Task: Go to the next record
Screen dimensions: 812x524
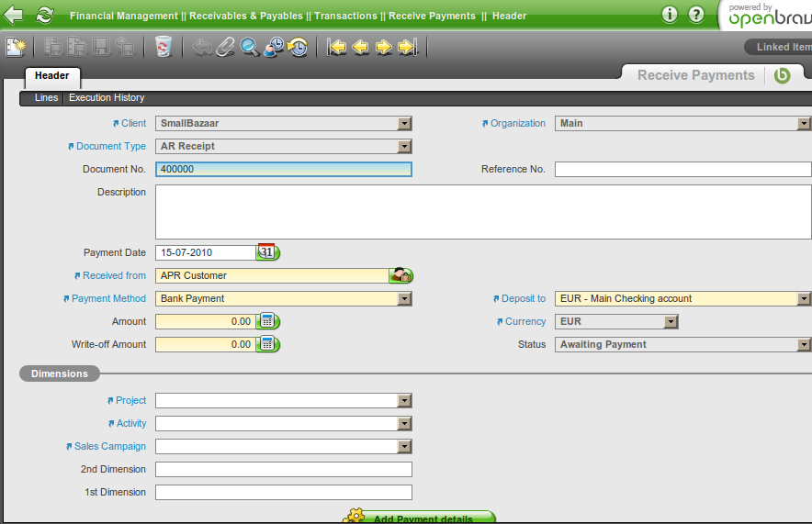Action: [x=384, y=47]
